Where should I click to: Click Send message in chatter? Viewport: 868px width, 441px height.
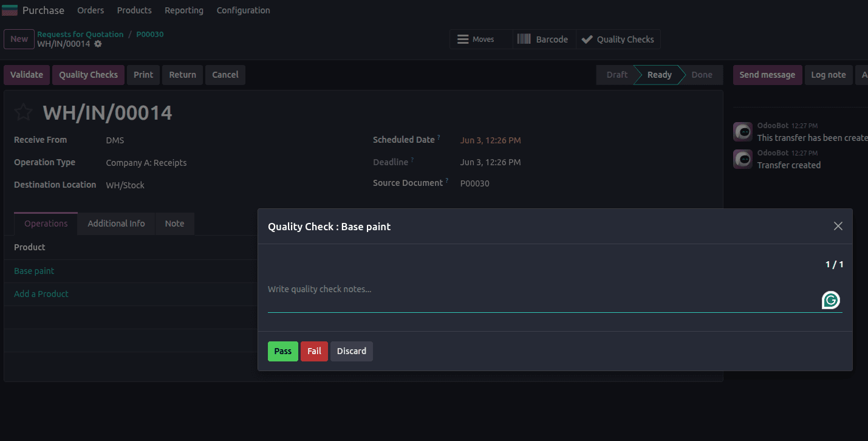[767, 75]
